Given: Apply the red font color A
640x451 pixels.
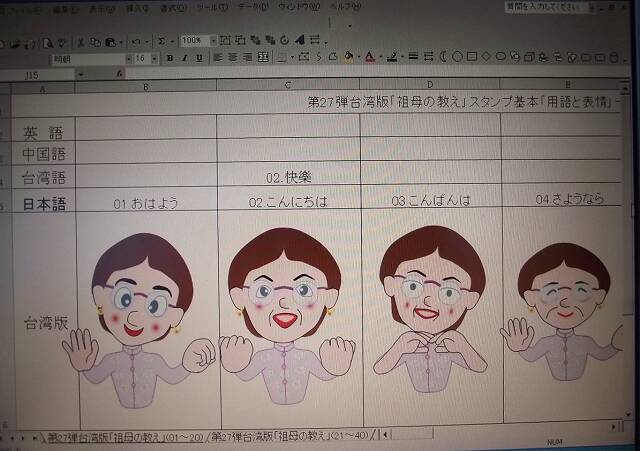Looking at the screenshot, I should click(x=370, y=57).
